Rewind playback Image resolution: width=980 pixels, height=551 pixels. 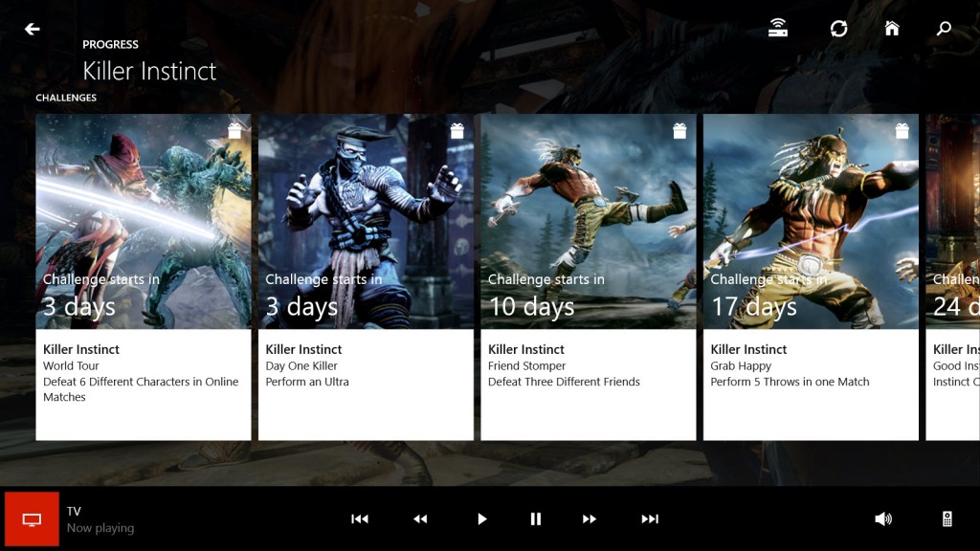pyautogui.click(x=420, y=519)
